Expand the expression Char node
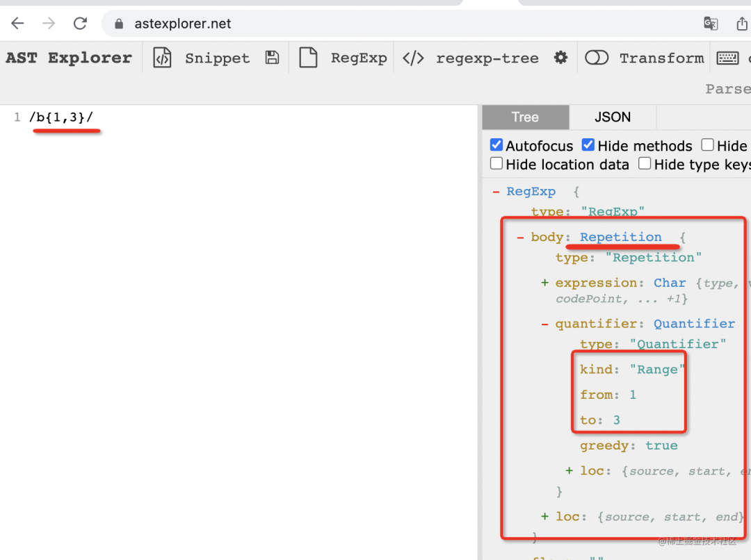The width and height of the screenshot is (751, 560). [x=544, y=283]
